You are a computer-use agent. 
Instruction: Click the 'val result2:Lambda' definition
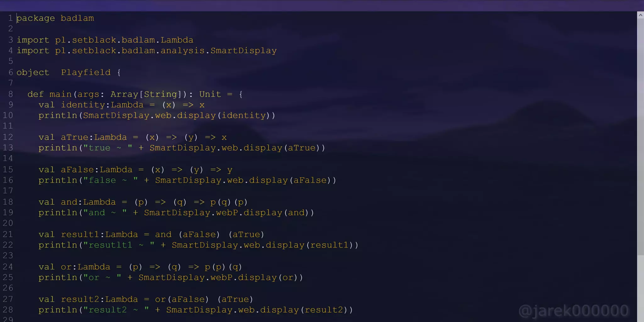[146, 299]
